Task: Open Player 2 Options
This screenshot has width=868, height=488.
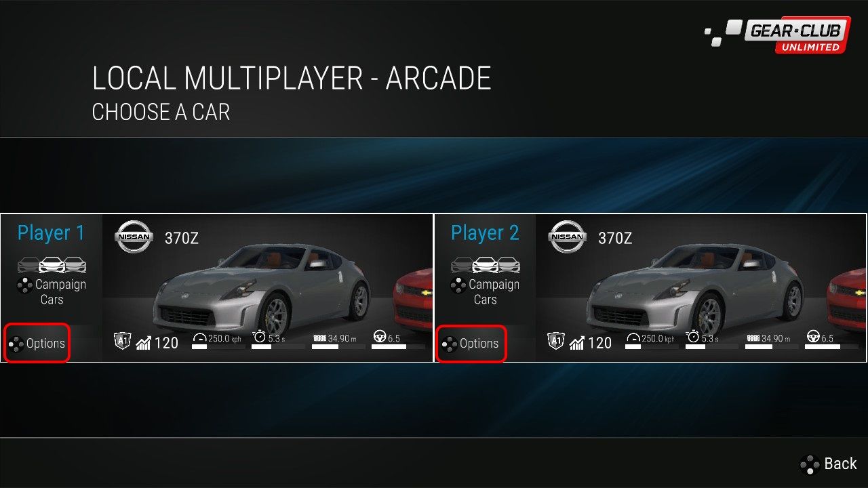Action: pyautogui.click(x=471, y=344)
